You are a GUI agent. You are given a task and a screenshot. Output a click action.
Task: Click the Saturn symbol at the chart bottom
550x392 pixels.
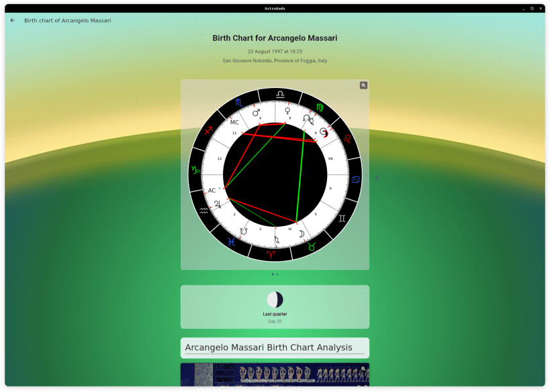pyautogui.click(x=277, y=240)
